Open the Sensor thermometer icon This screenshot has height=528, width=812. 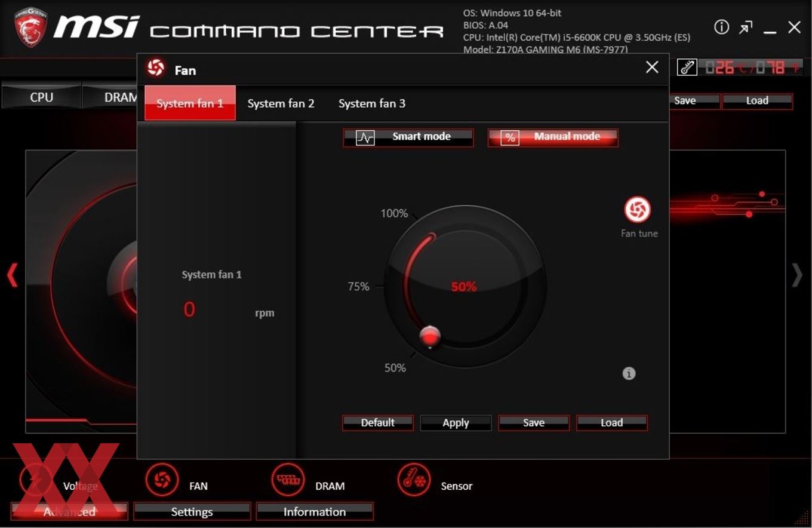(x=414, y=480)
